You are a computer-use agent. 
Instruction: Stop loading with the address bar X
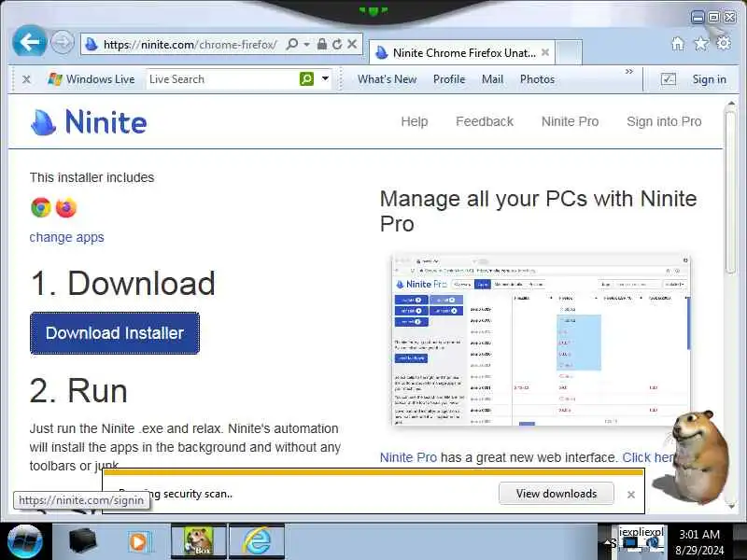tap(352, 44)
